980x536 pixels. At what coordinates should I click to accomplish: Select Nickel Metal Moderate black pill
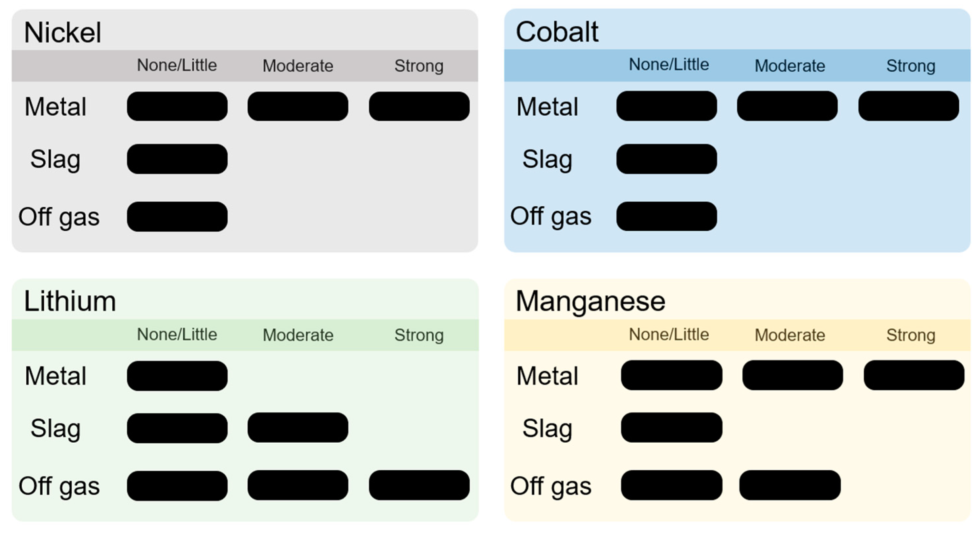pos(298,106)
